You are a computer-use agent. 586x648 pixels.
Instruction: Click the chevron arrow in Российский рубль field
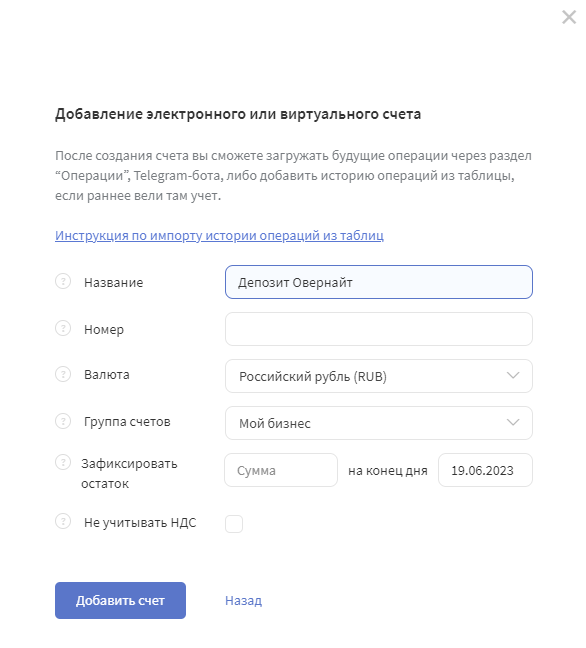click(513, 376)
